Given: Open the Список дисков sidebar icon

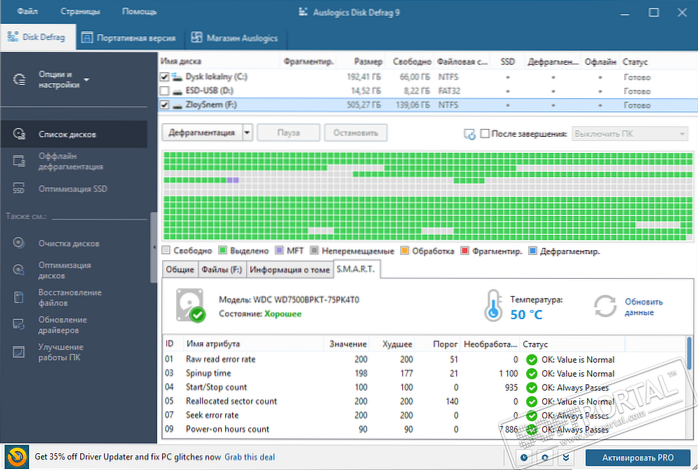Looking at the screenshot, I should 18,134.
